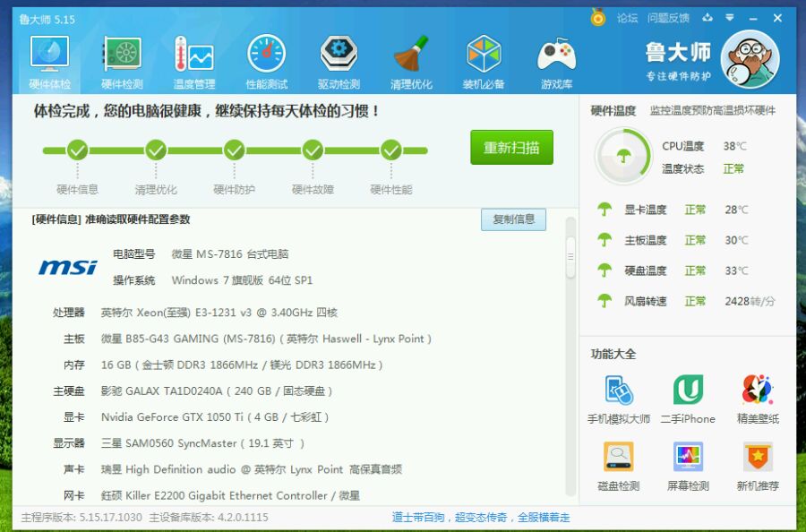Open 问题反馈 feedback link
This screenshot has width=806, height=532.
coord(668,19)
